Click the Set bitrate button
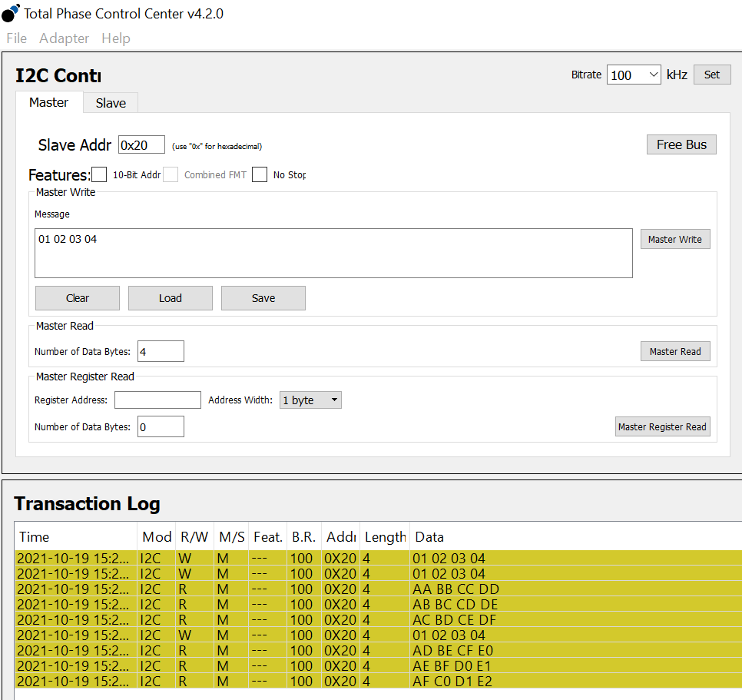This screenshot has width=742, height=700. pos(712,75)
